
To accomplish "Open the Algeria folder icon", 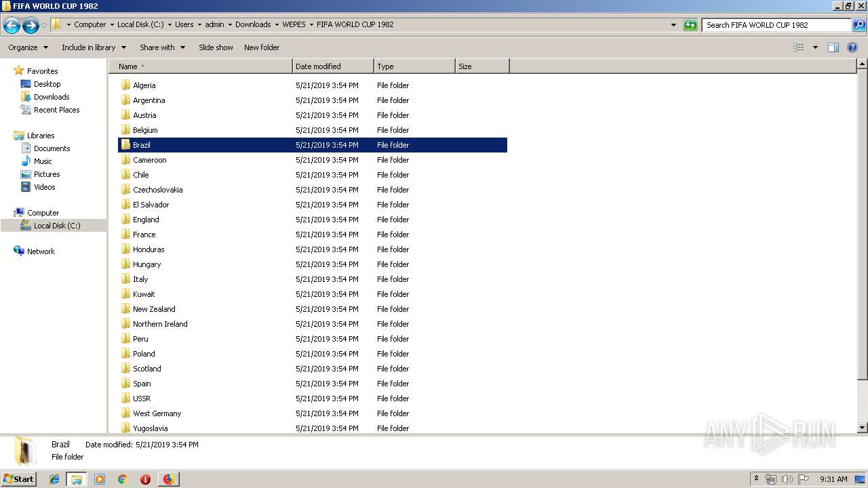I will [125, 85].
